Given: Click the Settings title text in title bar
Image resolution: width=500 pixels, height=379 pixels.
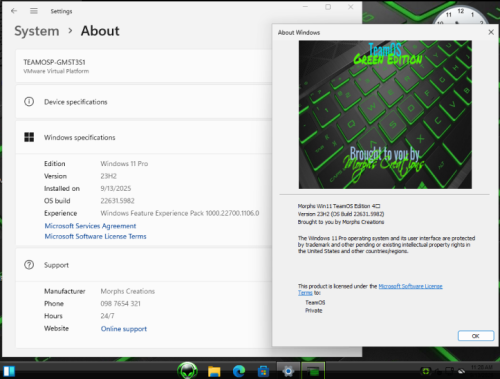Looking at the screenshot, I should point(61,11).
